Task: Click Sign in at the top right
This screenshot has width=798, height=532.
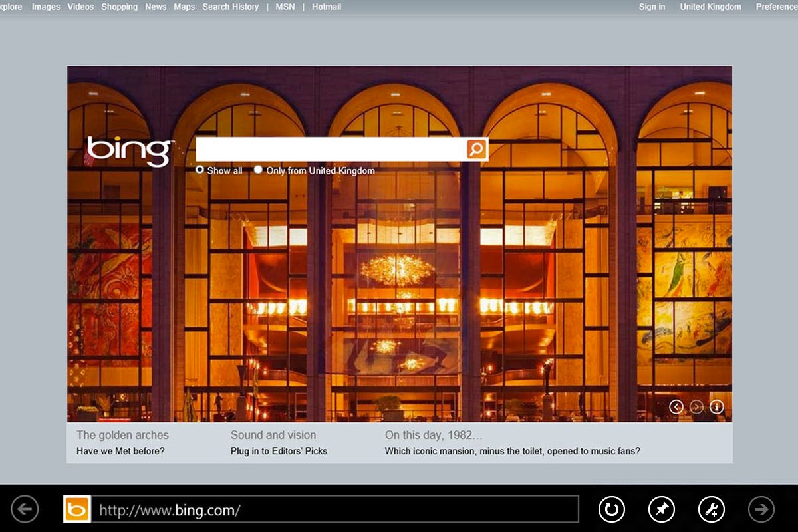Action: coord(652,7)
